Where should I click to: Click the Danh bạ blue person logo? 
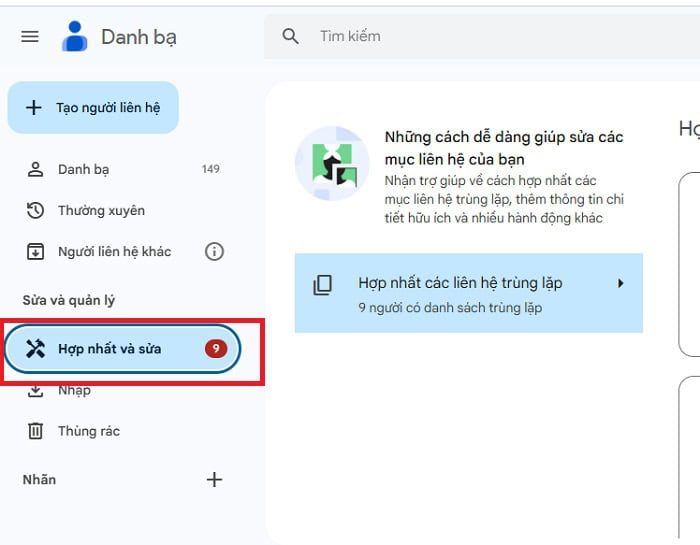click(x=75, y=36)
